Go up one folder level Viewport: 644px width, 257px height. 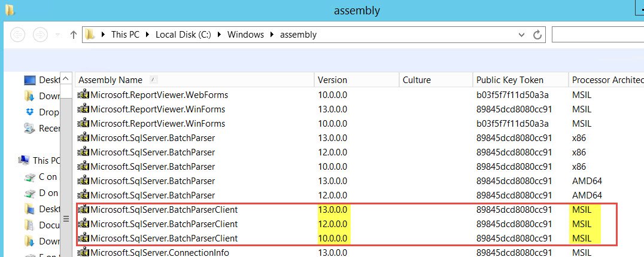(x=74, y=35)
